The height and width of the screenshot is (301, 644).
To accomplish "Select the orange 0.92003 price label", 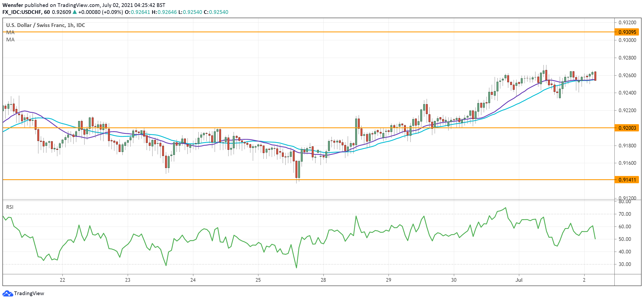I will click(x=627, y=128).
